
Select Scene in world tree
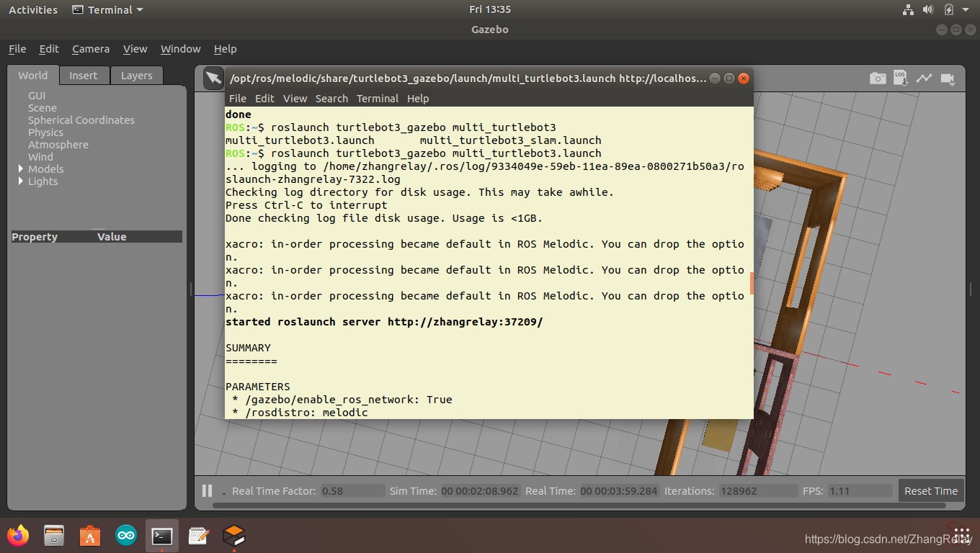43,108
